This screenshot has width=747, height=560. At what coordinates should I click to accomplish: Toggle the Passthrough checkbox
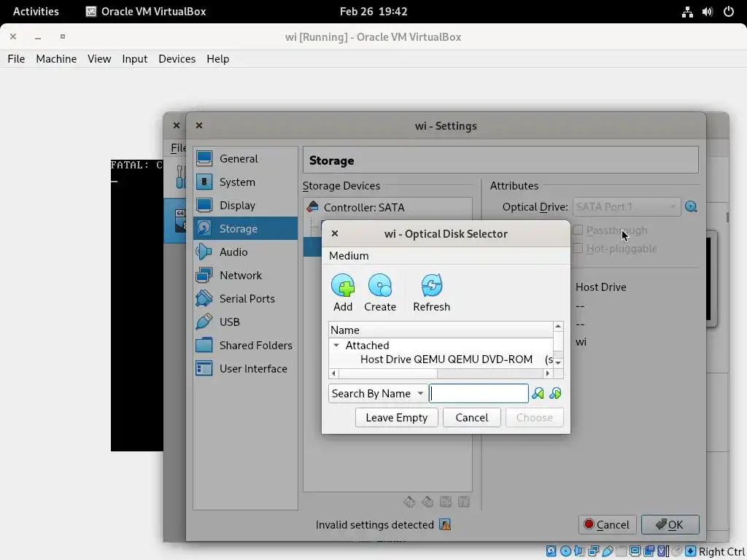tap(578, 230)
